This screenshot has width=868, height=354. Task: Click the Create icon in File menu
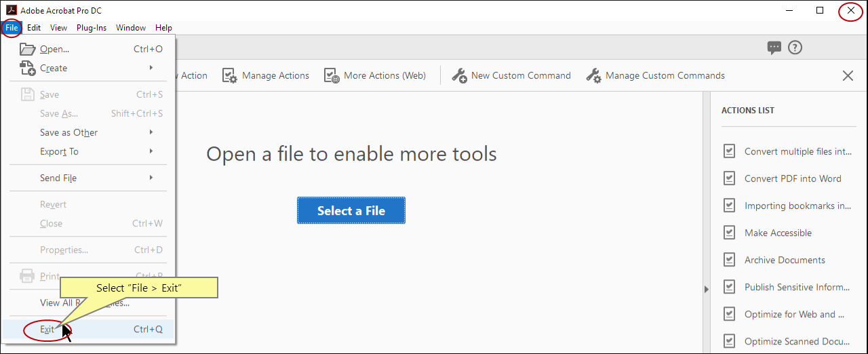[x=27, y=68]
